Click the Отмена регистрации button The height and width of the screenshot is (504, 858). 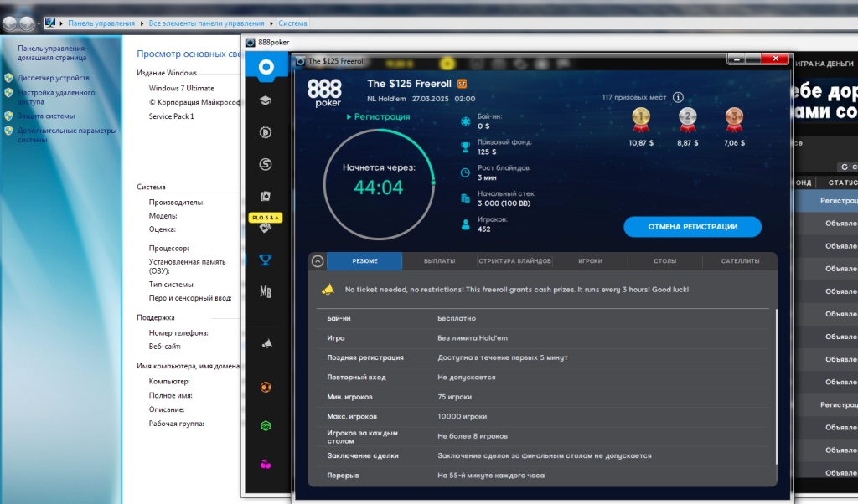[692, 227]
